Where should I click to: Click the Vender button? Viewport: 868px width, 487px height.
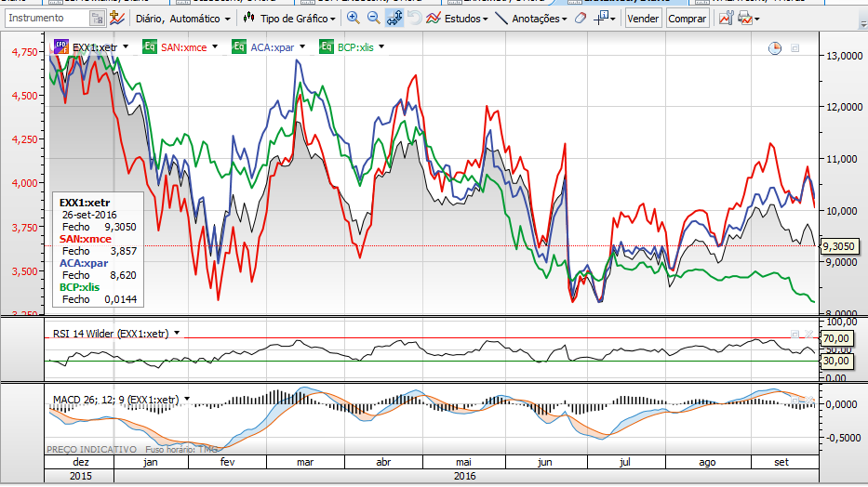(x=643, y=19)
